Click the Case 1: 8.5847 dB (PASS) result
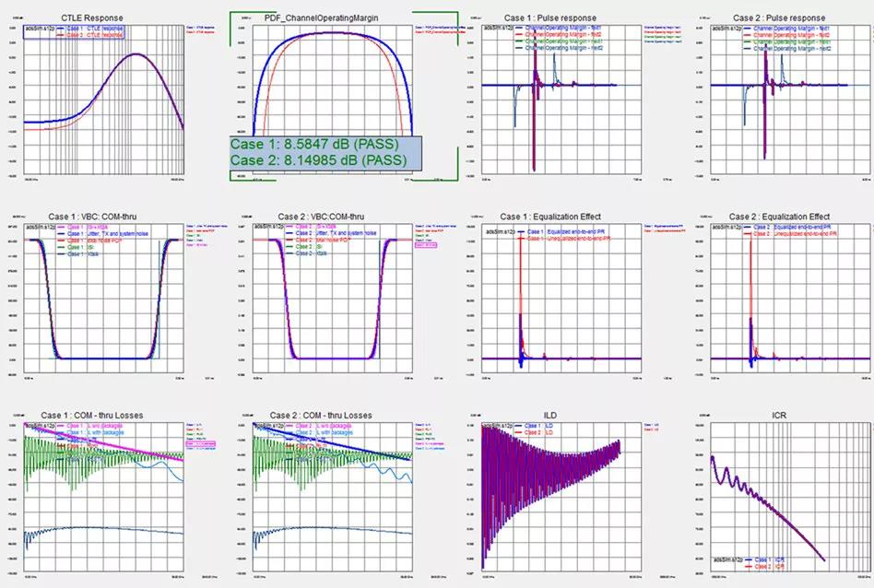This screenshot has height=588, width=874. [314, 145]
